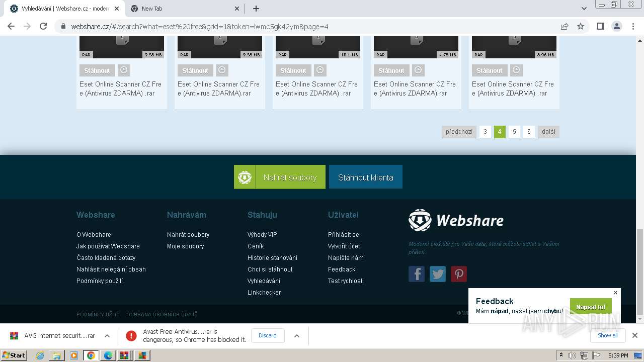Image resolution: width=644 pixels, height=362 pixels.
Task: Show hidden system tray icons
Action: tap(561, 355)
